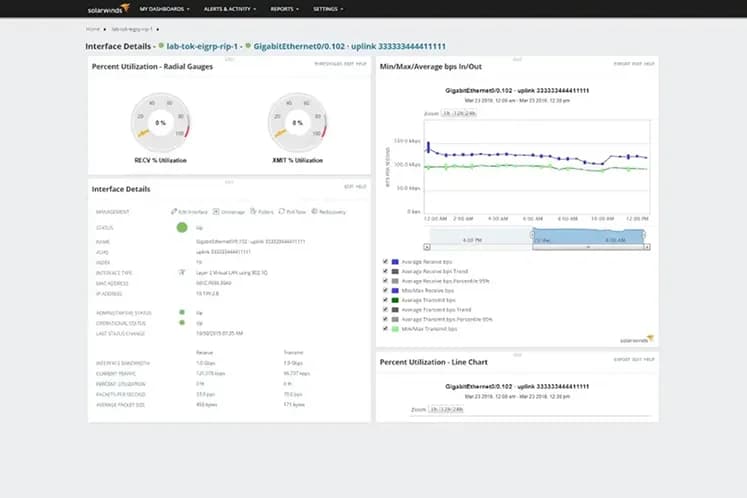Toggle Average Transmit bps Trend checkbox

tap(385, 309)
